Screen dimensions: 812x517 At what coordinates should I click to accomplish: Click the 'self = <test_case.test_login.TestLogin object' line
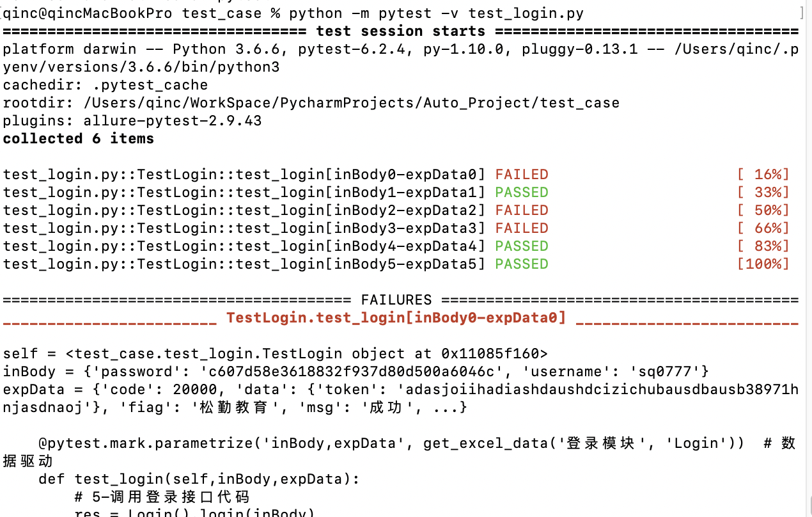(276, 354)
